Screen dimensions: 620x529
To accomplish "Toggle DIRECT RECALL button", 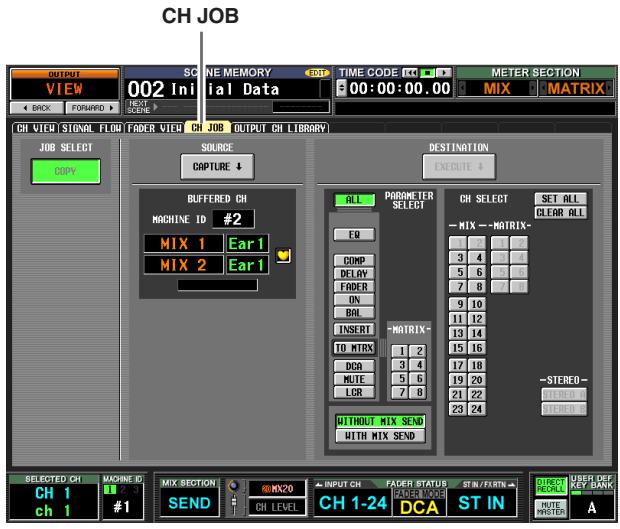I will click(550, 486).
